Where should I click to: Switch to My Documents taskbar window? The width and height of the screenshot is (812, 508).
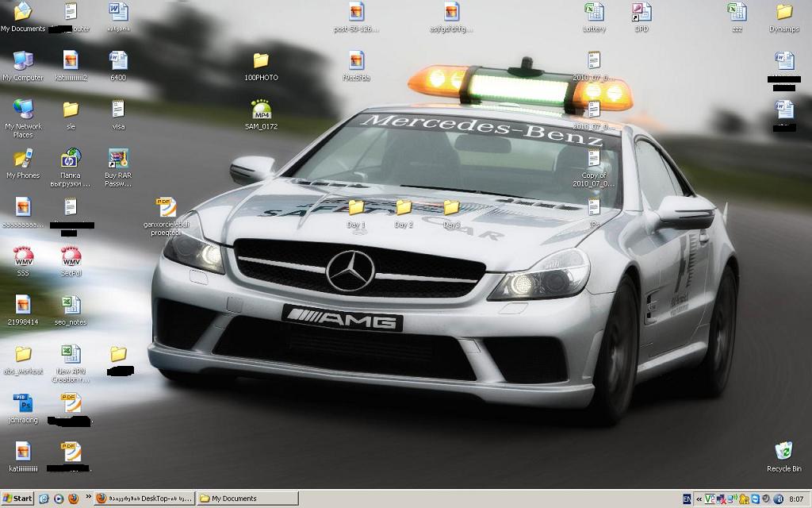click(247, 498)
